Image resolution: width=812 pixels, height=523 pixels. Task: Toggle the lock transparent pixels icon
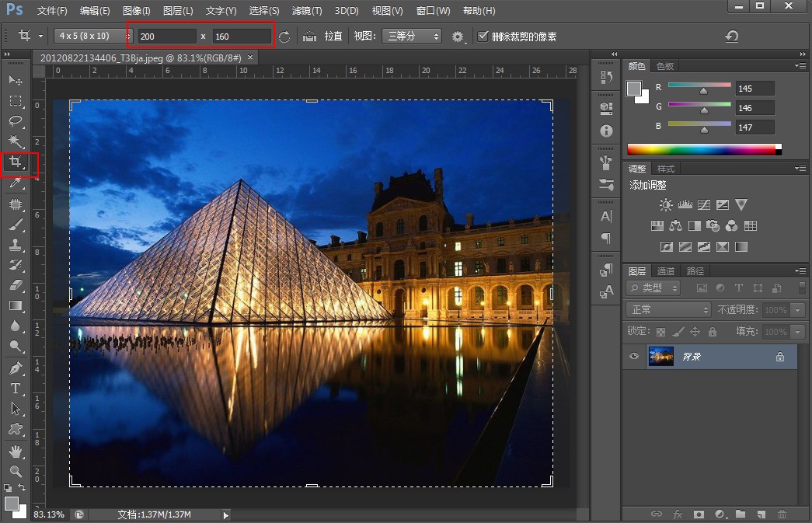(x=661, y=332)
